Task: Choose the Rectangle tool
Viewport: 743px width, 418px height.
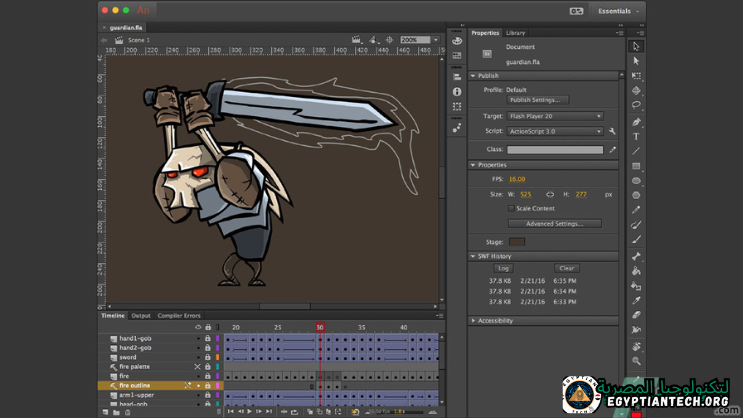Action: (x=636, y=166)
